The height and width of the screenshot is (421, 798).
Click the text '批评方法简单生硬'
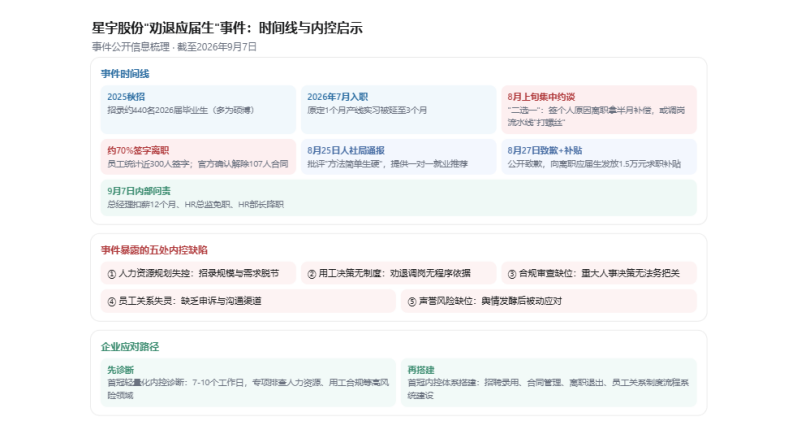pyautogui.click(x=345, y=164)
